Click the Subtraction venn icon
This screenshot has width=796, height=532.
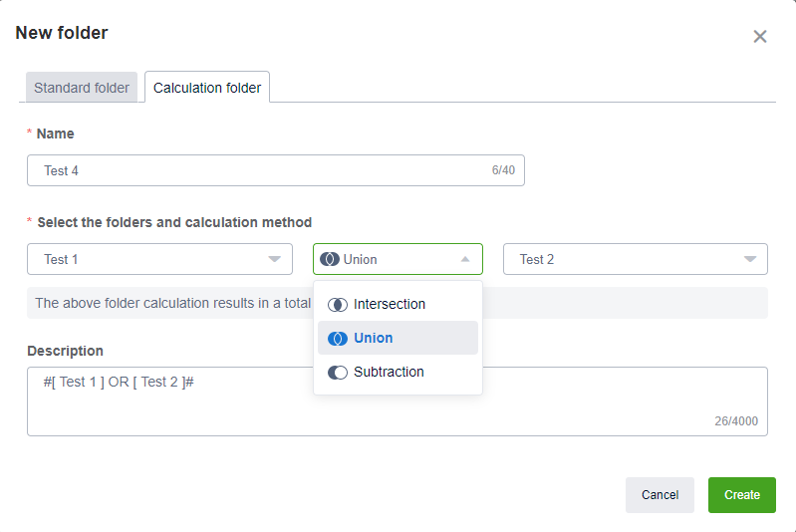coord(338,373)
